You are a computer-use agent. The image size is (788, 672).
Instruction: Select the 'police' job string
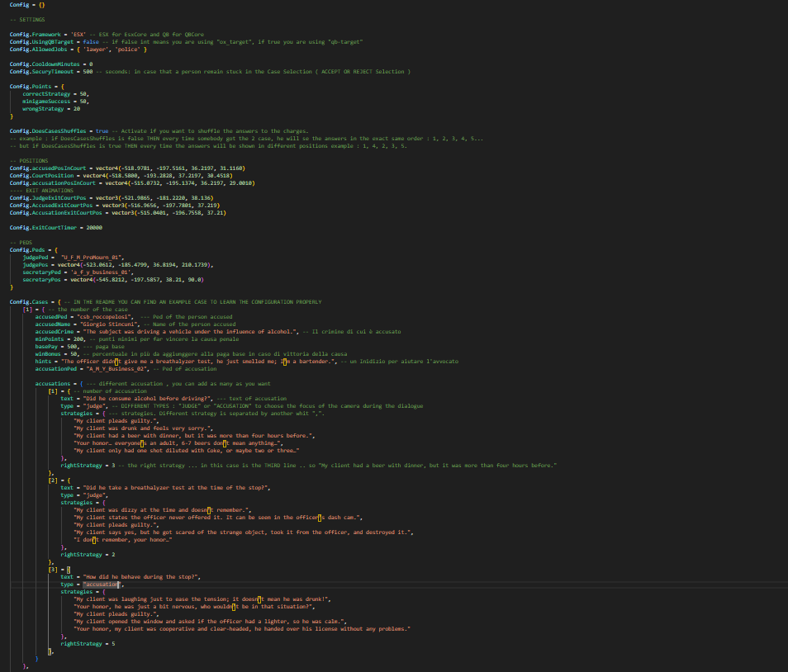128,50
